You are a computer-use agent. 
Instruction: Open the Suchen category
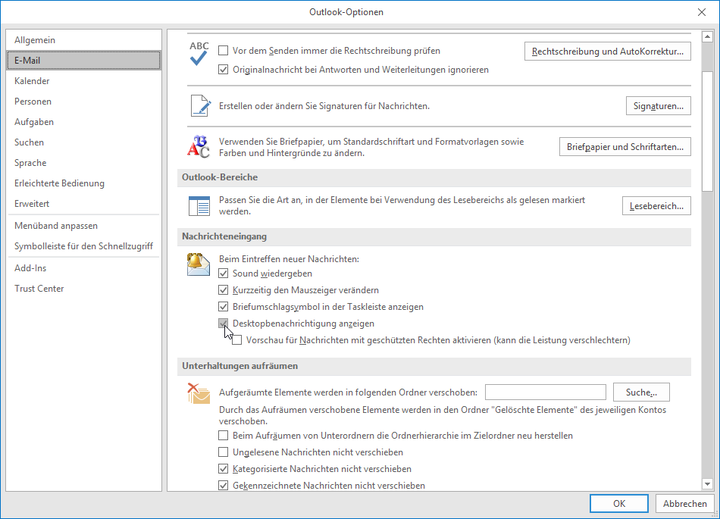pos(84,142)
